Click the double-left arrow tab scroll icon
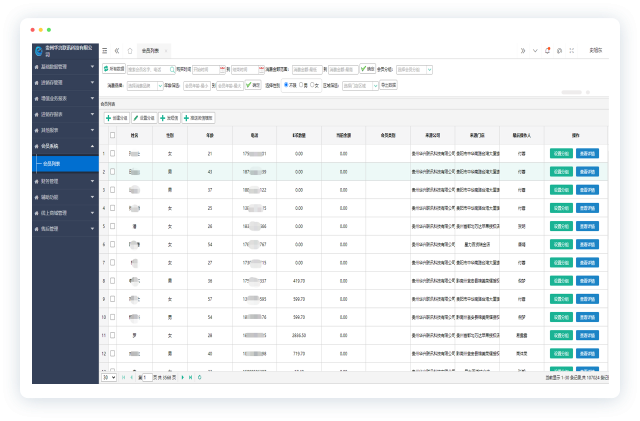640x421 pixels. point(117,51)
